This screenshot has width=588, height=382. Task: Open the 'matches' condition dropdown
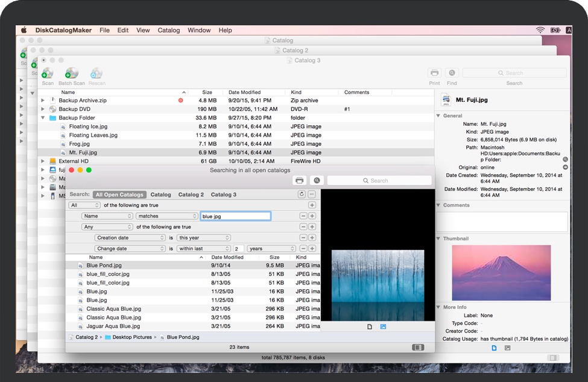pyautogui.click(x=167, y=216)
